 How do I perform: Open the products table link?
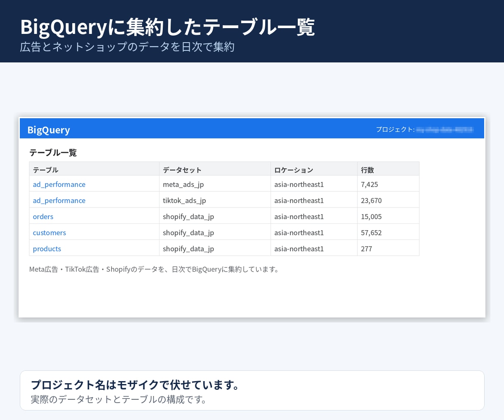click(x=47, y=249)
